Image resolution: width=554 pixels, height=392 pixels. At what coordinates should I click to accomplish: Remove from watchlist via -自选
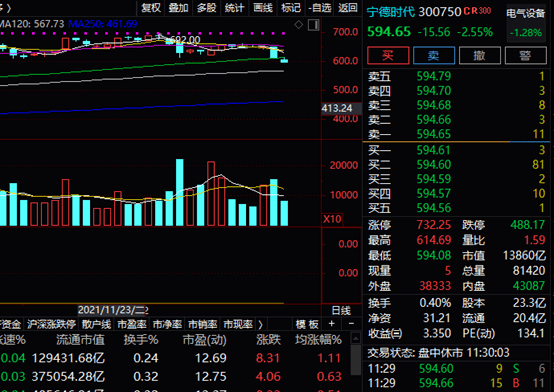(320, 8)
